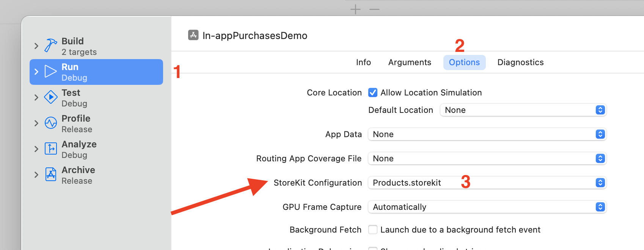This screenshot has width=644, height=250.
Task: Uncheck Allow Location Simulation
Action: (x=373, y=92)
